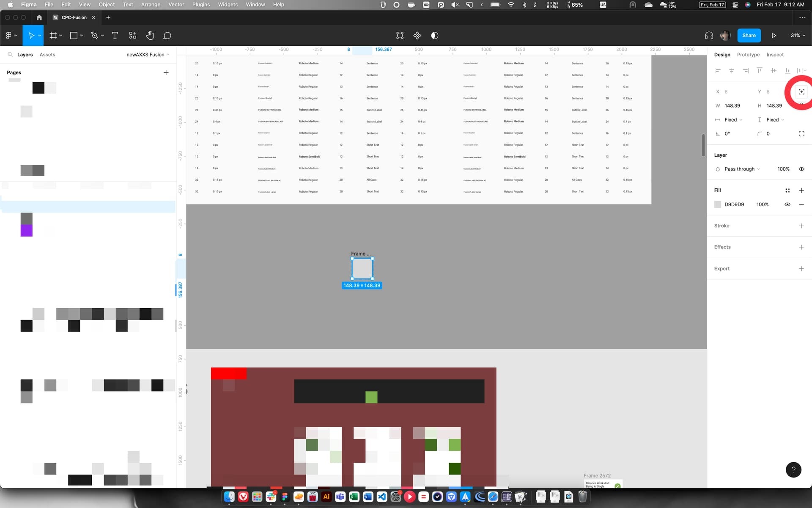Align selection to bottom
Viewport: 812px width, 508px height.
click(787, 70)
